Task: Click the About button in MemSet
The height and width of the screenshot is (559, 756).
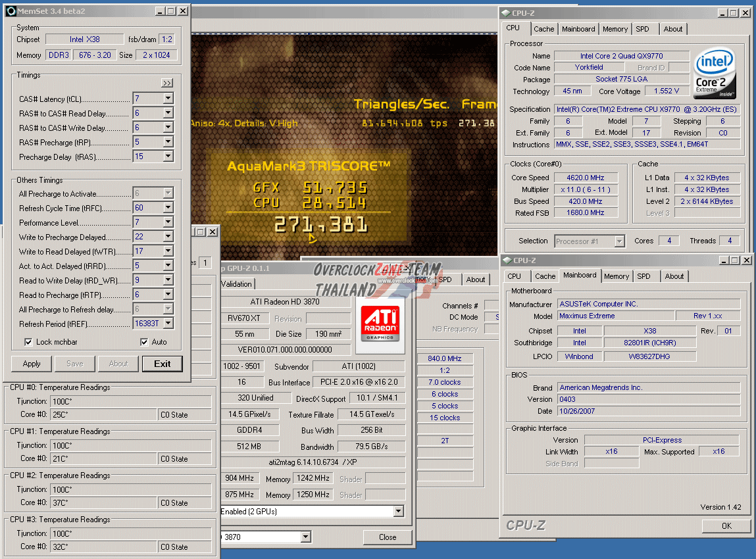Action: (118, 364)
